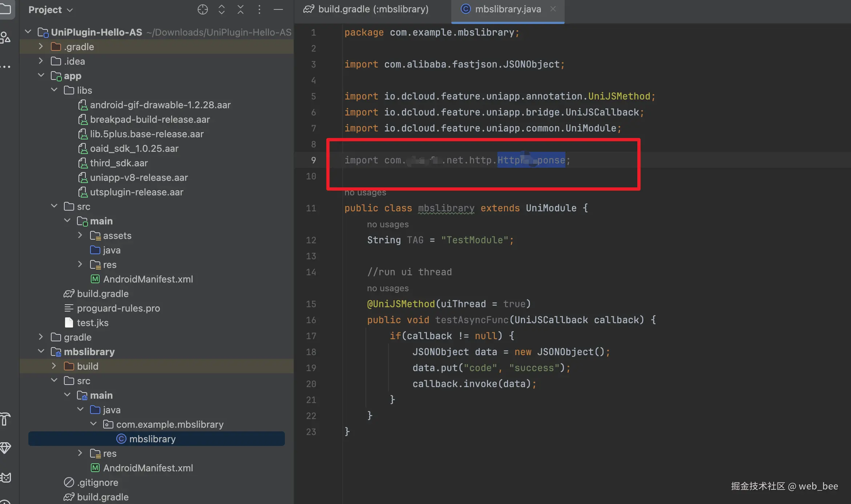Select proguard-rules.pro file

[118, 308]
